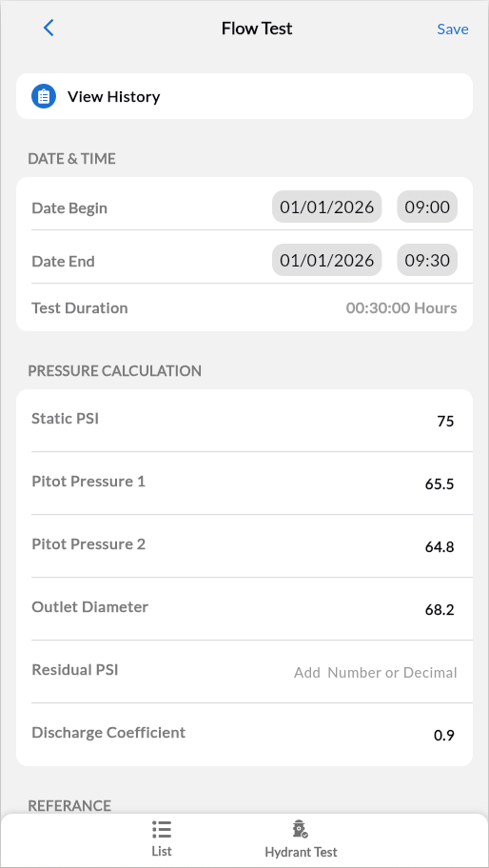Tap the back arrow icon
The image size is (489, 868).
[x=49, y=29]
